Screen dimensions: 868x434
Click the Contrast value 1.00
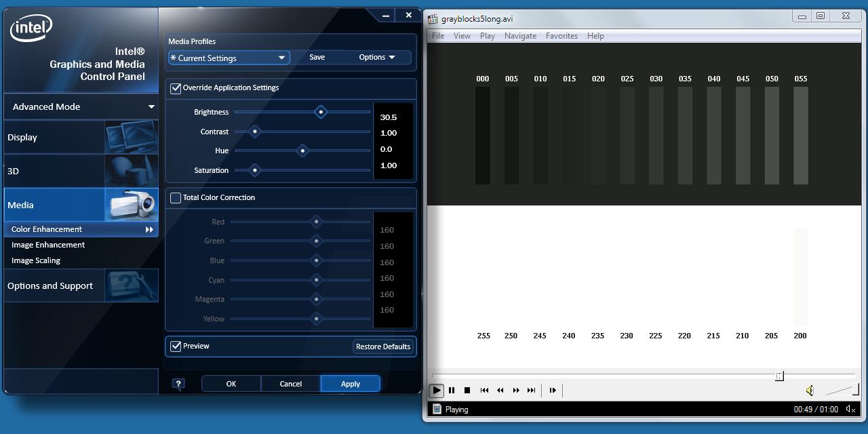389,133
